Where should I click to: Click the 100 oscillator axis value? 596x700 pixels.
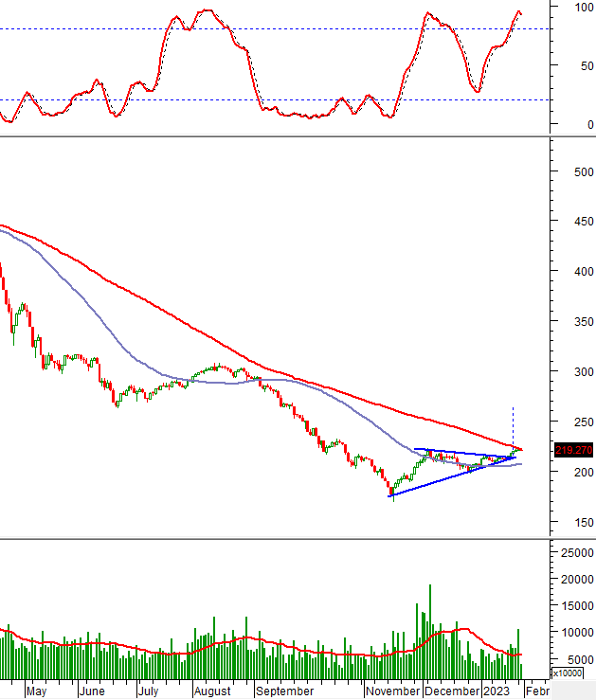click(584, 8)
